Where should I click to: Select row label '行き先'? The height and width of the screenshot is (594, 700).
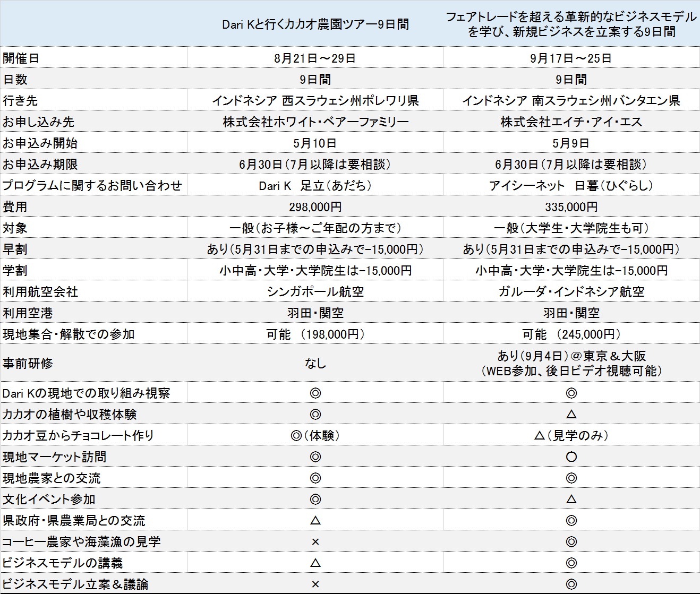(x=20, y=101)
